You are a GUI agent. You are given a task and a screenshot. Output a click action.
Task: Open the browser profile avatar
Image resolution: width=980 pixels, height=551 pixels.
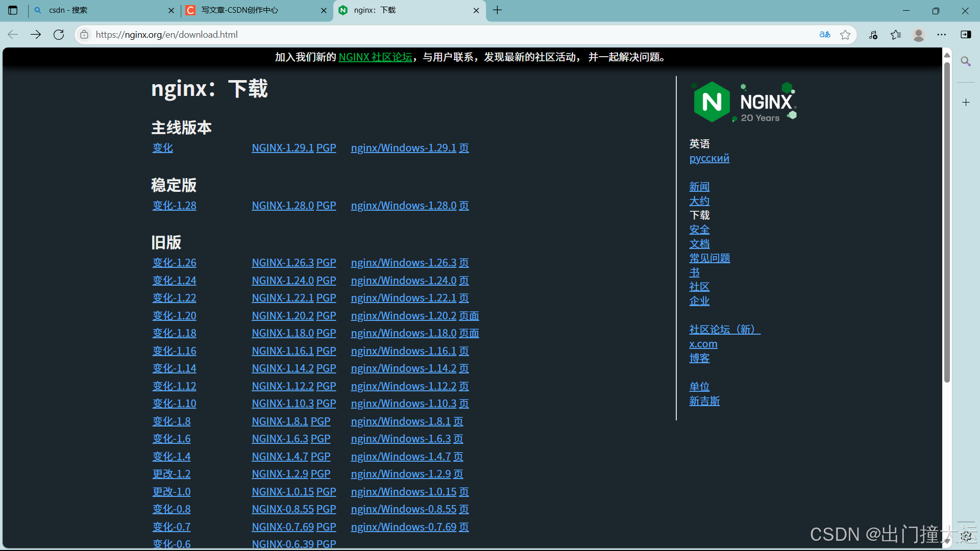coord(919,35)
